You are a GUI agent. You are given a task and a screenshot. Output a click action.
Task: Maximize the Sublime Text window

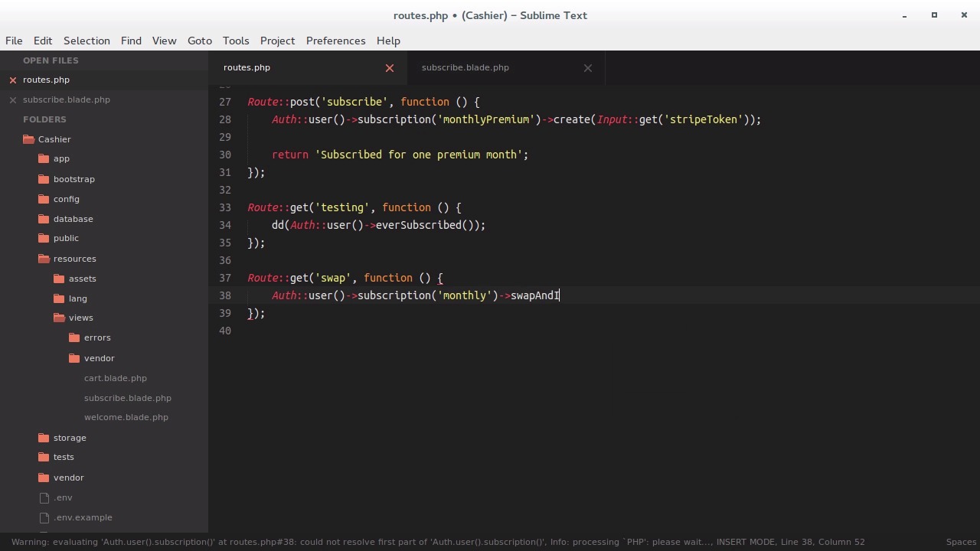coord(934,15)
